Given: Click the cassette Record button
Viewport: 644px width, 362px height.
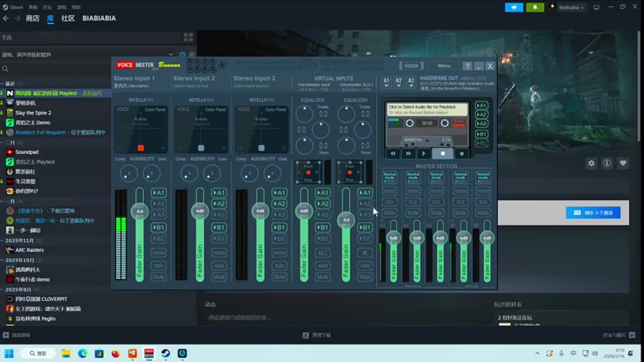Looking at the screenshot, I should point(462,154).
